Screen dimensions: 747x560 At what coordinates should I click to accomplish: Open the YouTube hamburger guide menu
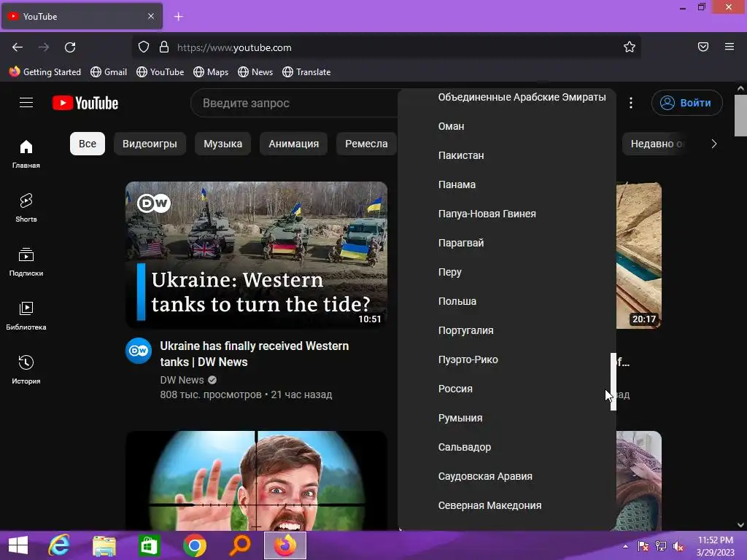[x=26, y=103]
